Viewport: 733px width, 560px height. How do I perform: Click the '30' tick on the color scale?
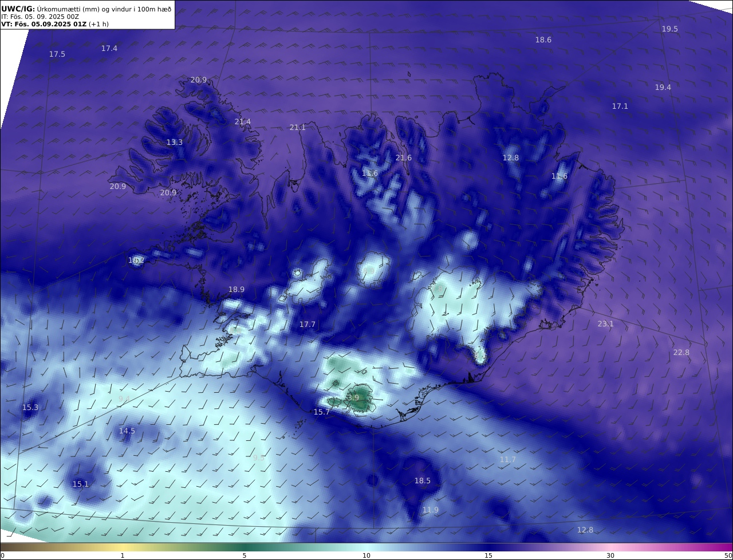click(610, 555)
